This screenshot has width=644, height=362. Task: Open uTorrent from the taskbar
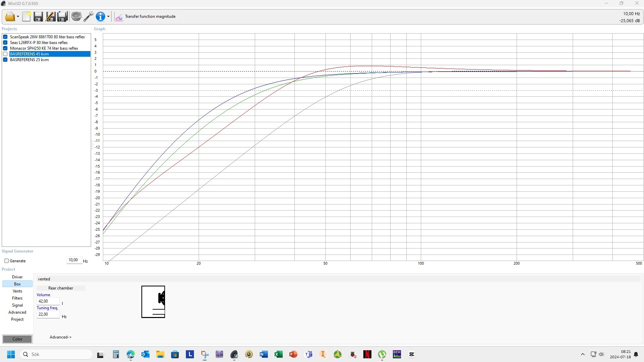382,354
